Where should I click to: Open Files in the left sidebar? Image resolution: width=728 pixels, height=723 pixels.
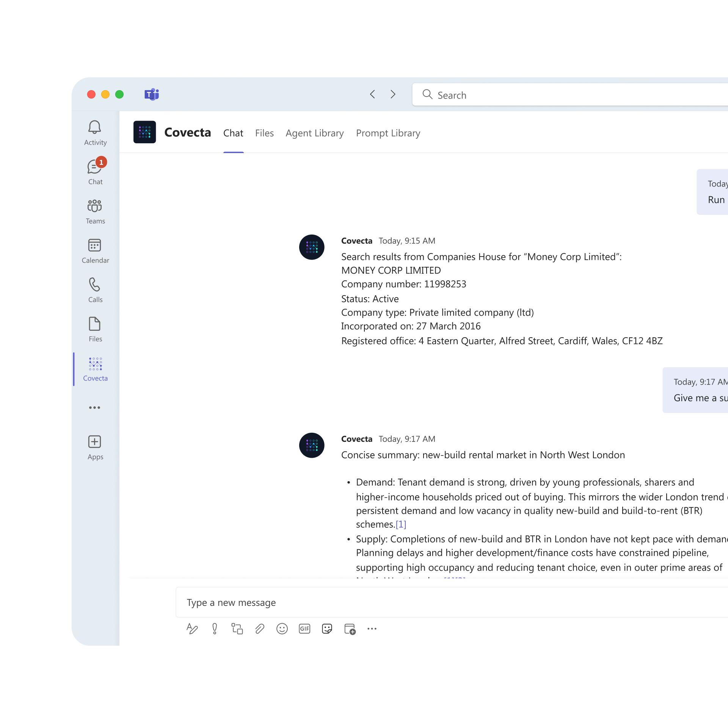pyautogui.click(x=95, y=329)
